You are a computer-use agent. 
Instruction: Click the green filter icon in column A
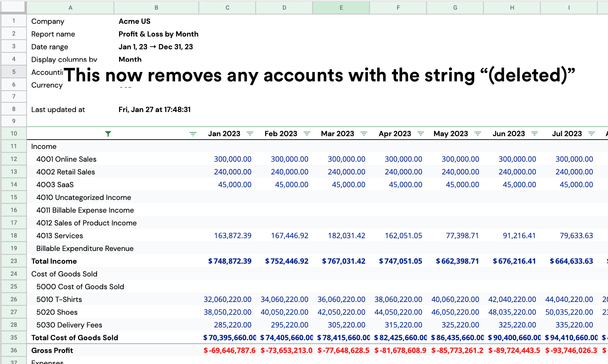(x=108, y=134)
